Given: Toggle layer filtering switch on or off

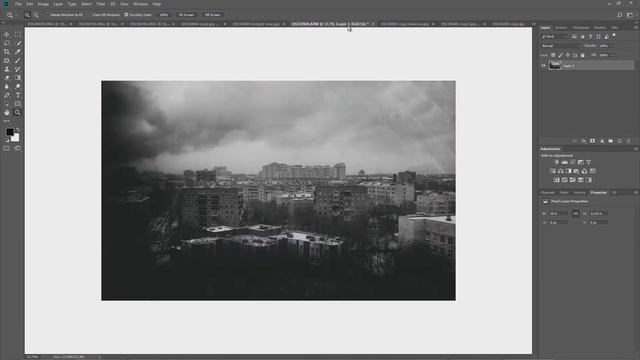Looking at the screenshot, I should 614,36.
